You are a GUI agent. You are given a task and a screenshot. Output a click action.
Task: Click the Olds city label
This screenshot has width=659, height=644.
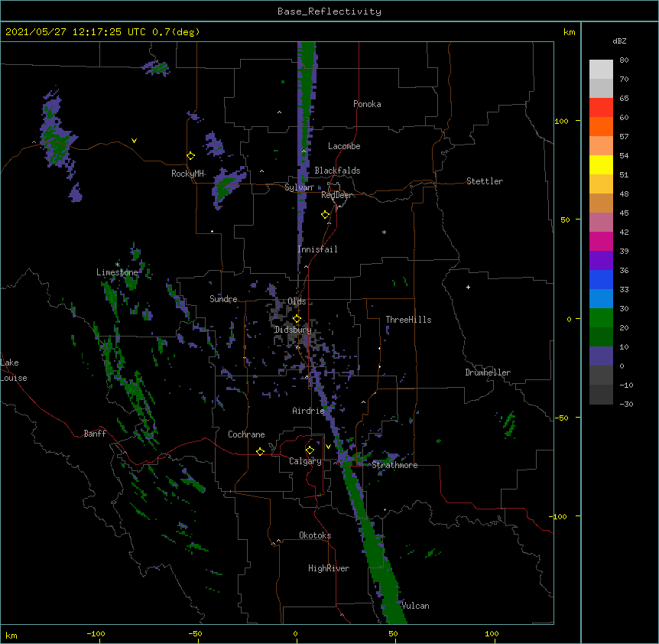point(297,301)
